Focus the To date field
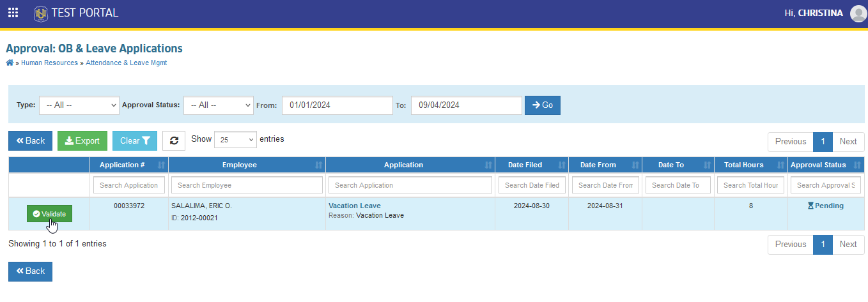The height and width of the screenshot is (302, 868). point(467,105)
